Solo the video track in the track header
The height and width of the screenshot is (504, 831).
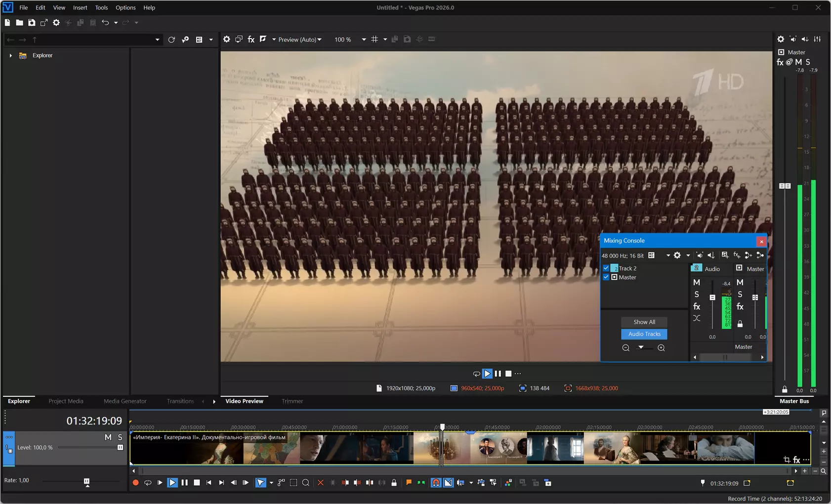pyautogui.click(x=120, y=437)
